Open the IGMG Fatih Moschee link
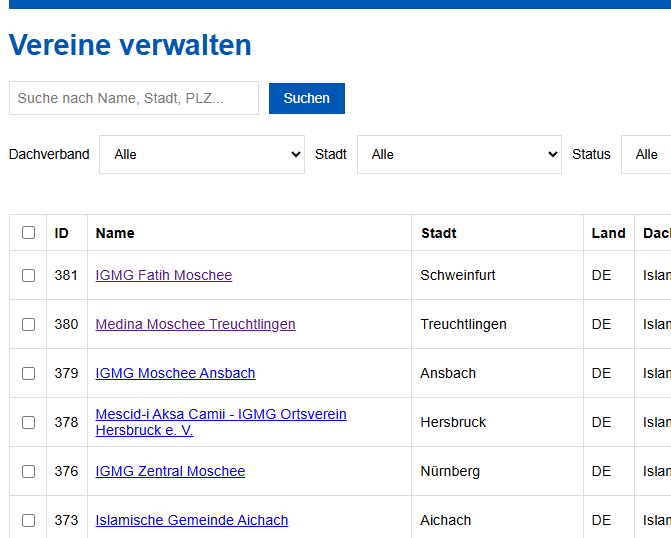This screenshot has height=538, width=671. tap(163, 275)
